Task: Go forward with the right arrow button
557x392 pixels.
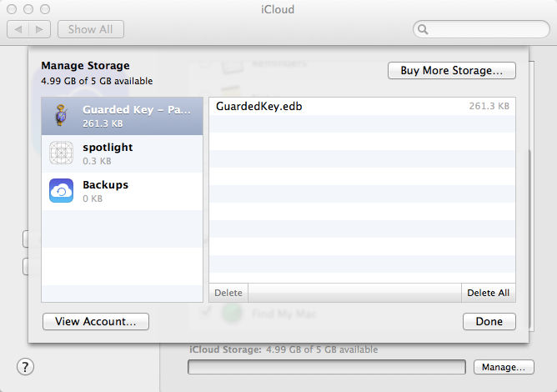Action: click(39, 29)
